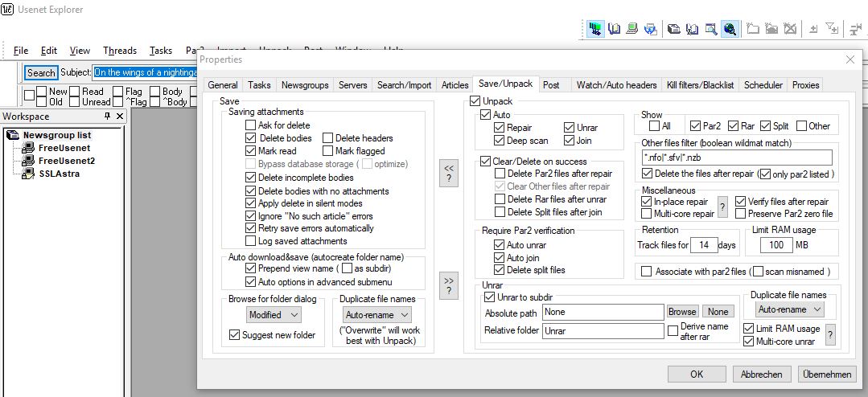868x397 pixels.
Task: Click the computer terminal toolbar icon
Action: (x=633, y=29)
